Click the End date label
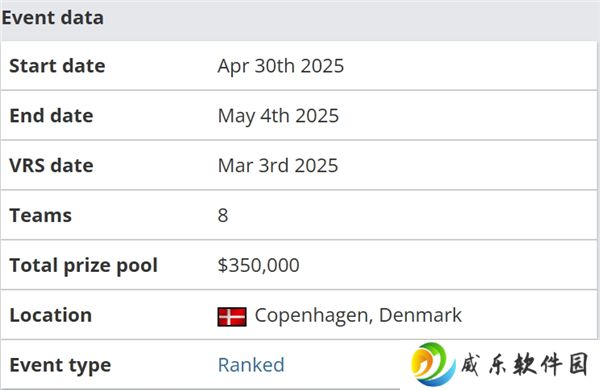The width and height of the screenshot is (600, 390). click(x=51, y=116)
